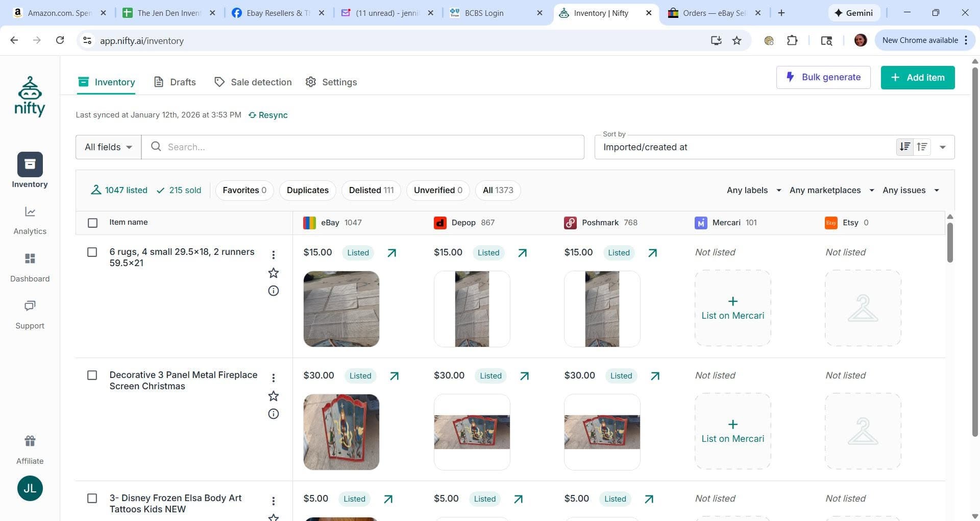Open more options for Disney Frozen Tattoos item
Screen dimensions: 980x521
[274, 501]
